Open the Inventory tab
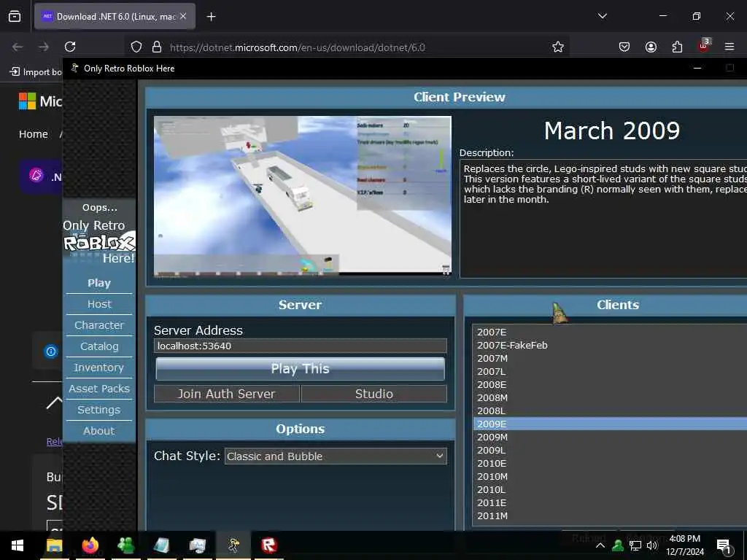Image resolution: width=747 pixels, height=560 pixels. click(99, 367)
